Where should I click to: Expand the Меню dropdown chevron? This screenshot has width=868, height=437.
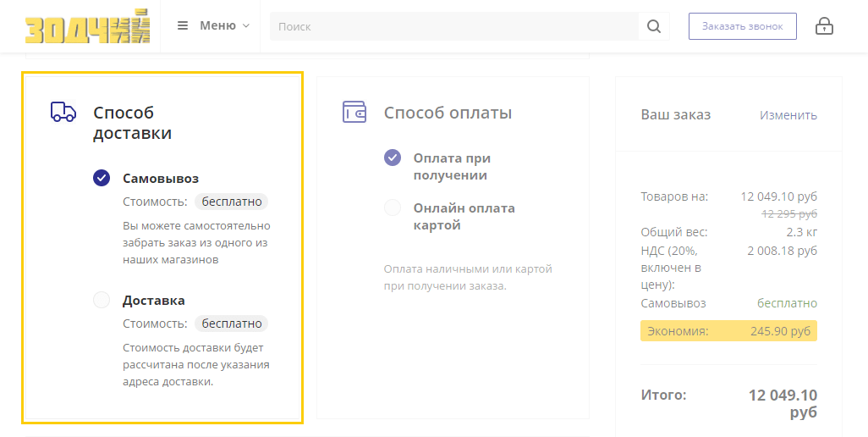point(246,25)
